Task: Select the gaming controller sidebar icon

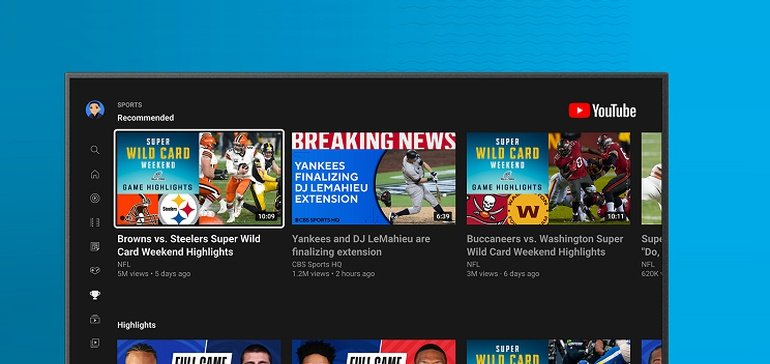Action: coord(95,270)
